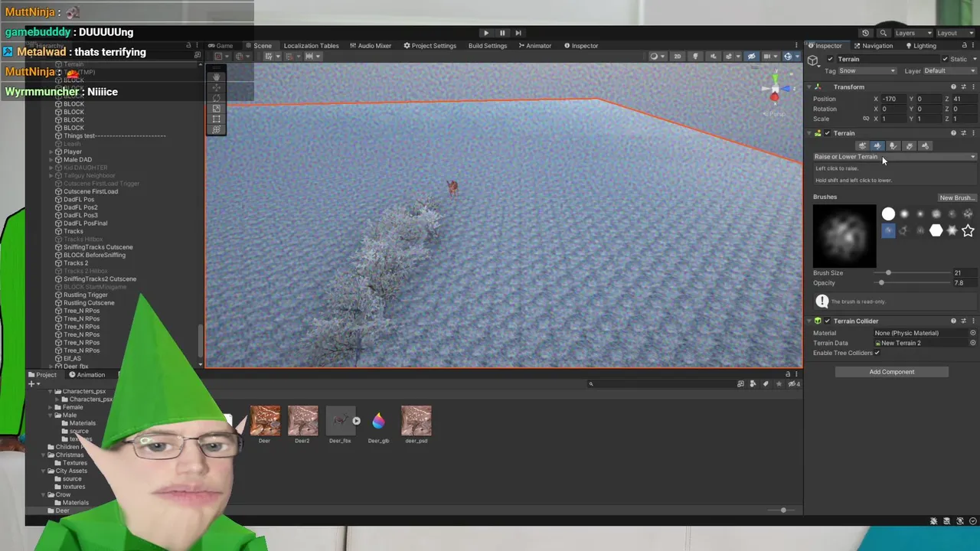Toggle the Terrain component enabled checkbox
Viewport: 980px width, 551px height.
tap(827, 133)
